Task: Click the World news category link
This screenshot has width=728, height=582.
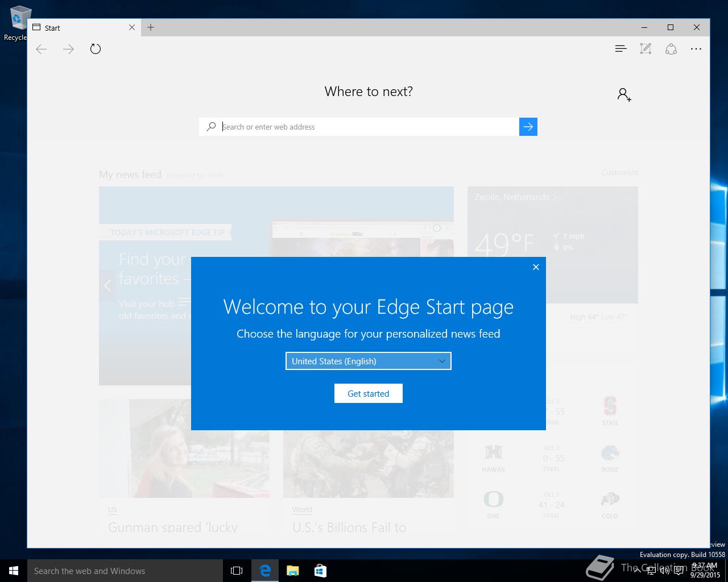Action: tap(302, 510)
